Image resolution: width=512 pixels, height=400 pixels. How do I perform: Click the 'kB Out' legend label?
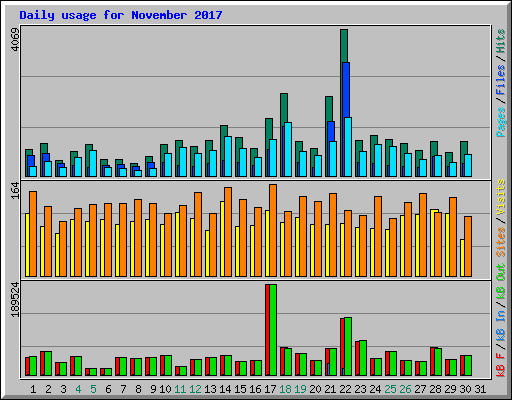click(x=501, y=281)
